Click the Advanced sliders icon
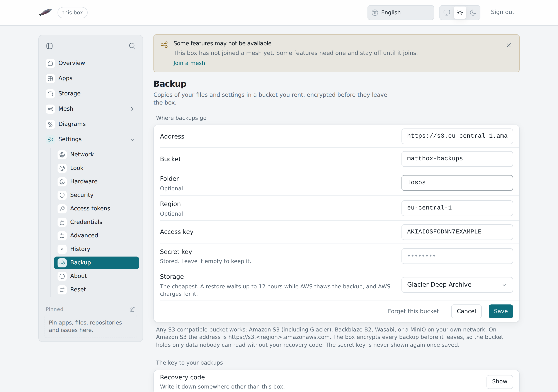 (62, 236)
